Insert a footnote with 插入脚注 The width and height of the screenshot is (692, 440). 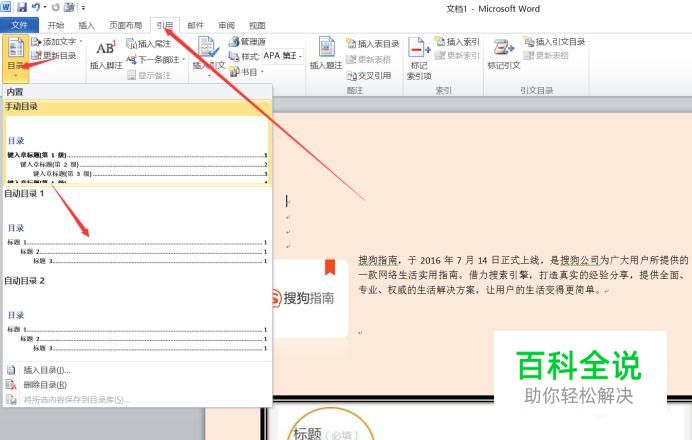point(106,54)
